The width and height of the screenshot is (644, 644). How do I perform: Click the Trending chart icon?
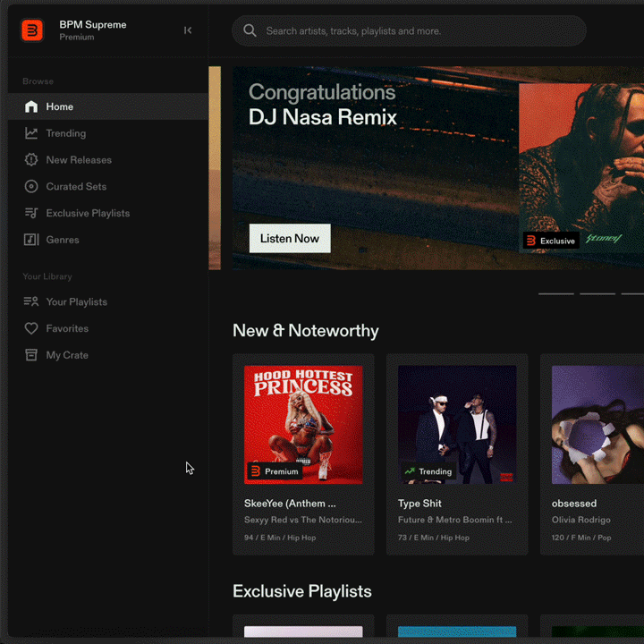coord(31,133)
